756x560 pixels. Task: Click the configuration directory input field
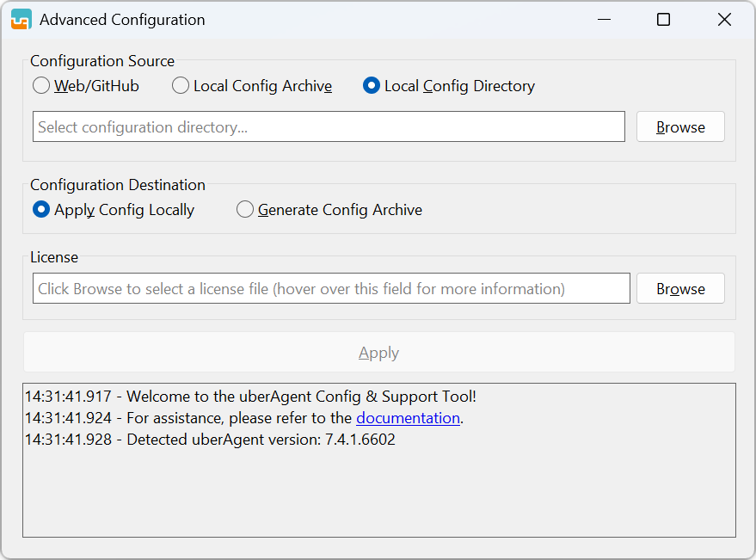(x=329, y=126)
